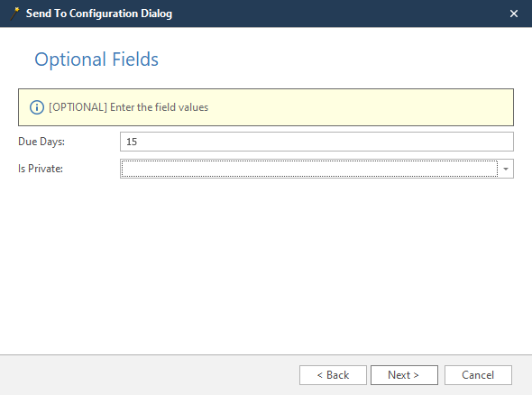Return to previous page with < Back
Image resolution: width=532 pixels, height=395 pixels.
(x=333, y=375)
